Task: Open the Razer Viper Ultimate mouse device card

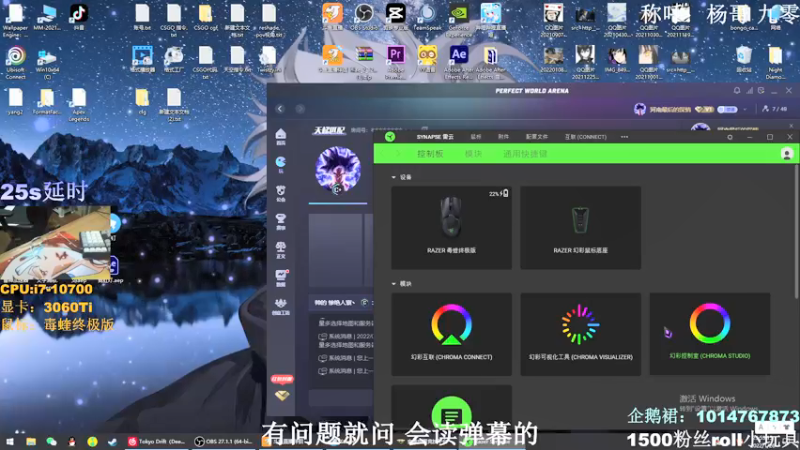Action: click(451, 228)
